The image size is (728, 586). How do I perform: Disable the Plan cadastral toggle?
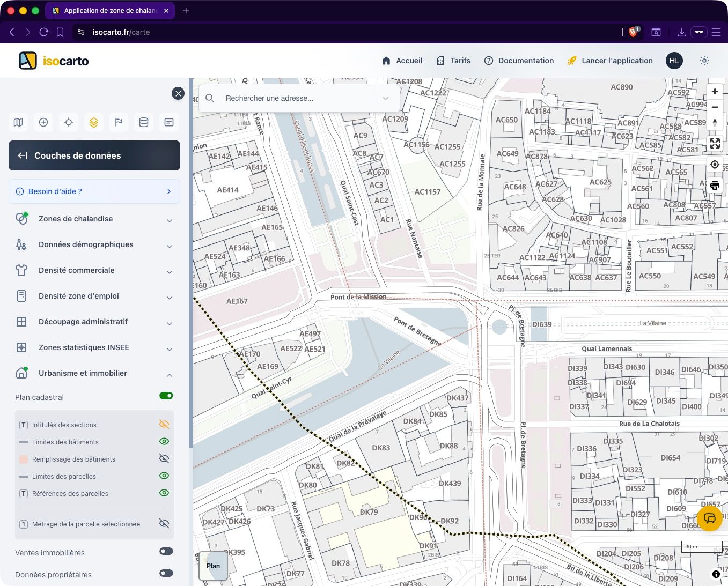(166, 396)
